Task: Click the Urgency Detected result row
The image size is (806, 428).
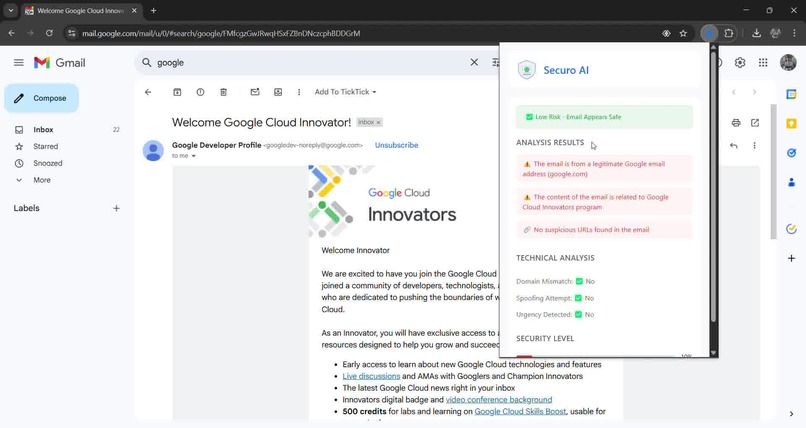Action: click(555, 314)
